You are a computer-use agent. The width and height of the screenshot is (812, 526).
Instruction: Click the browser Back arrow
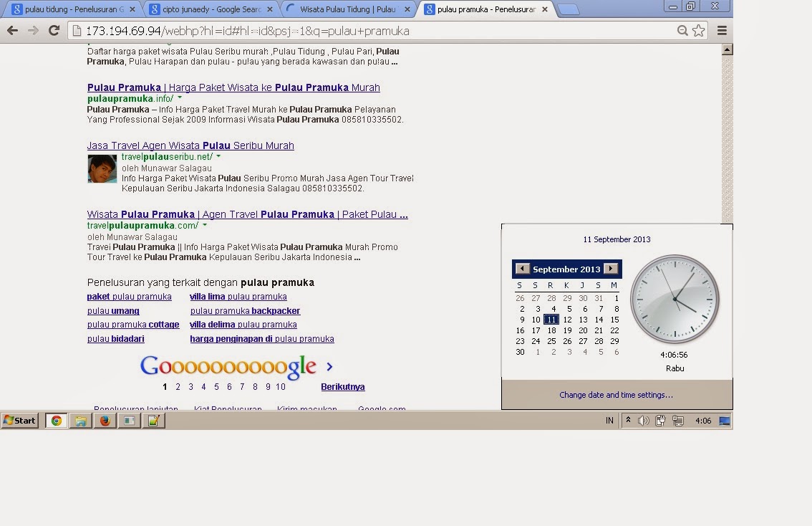12,31
